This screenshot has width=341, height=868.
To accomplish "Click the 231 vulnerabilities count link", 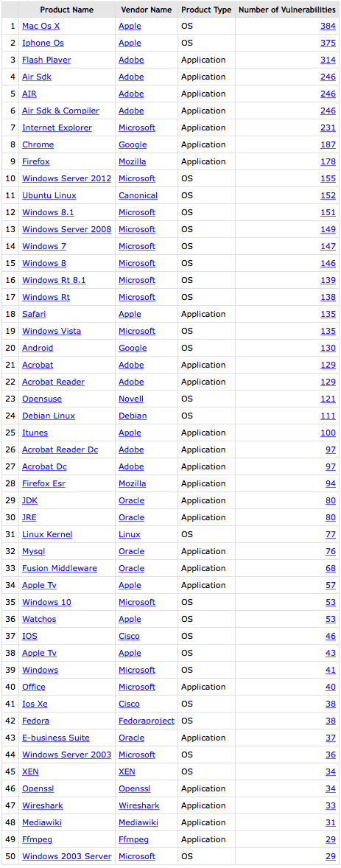I will pyautogui.click(x=328, y=128).
